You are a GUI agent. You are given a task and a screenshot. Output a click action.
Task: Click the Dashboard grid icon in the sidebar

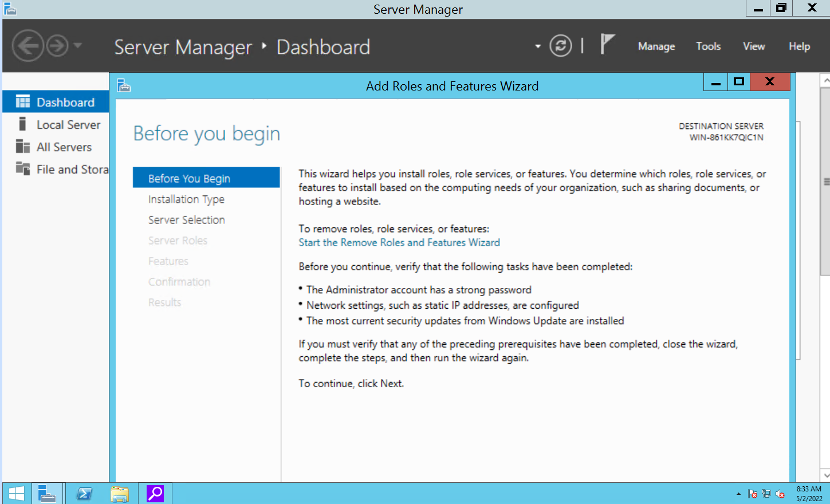(23, 102)
